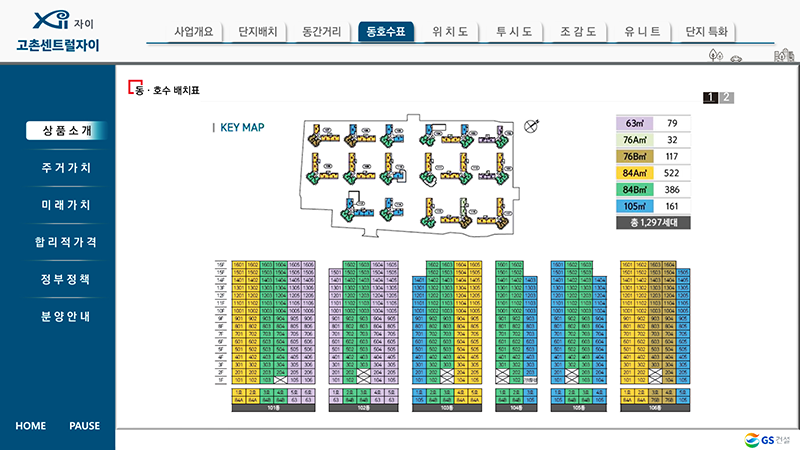Go to the 위치도 tab
This screenshot has height=450, width=800.
coord(449,32)
